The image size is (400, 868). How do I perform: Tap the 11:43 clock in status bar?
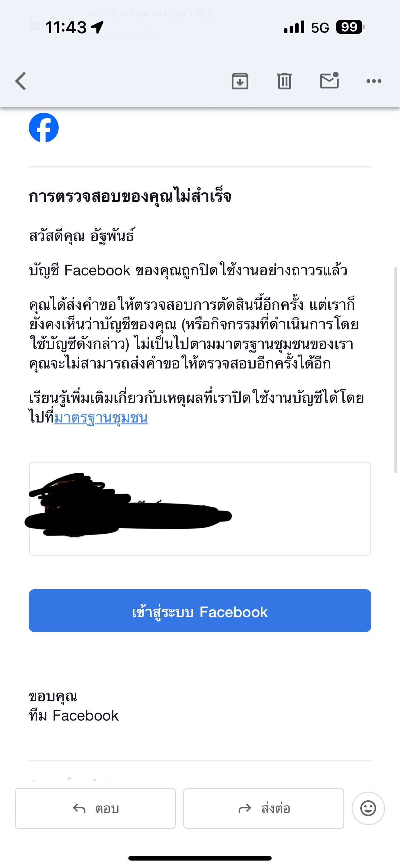click(66, 27)
